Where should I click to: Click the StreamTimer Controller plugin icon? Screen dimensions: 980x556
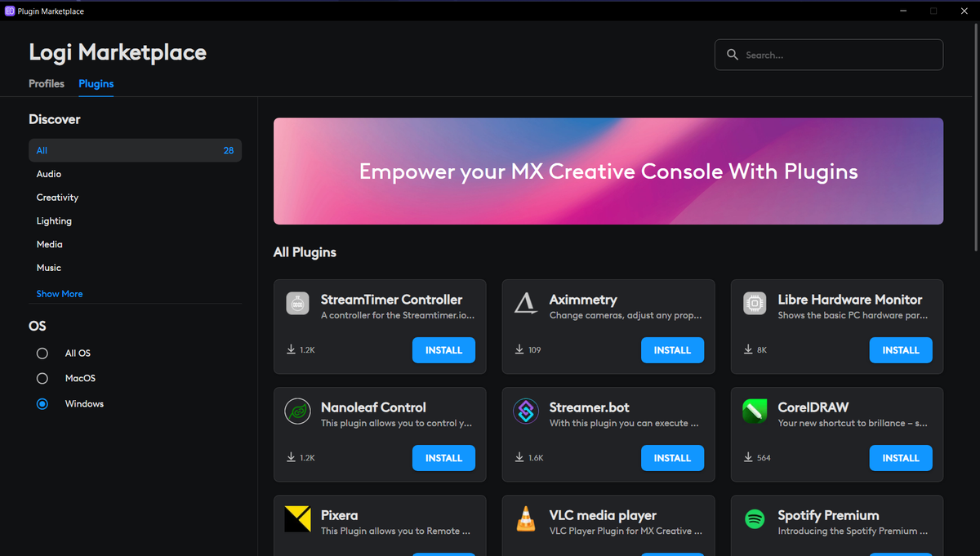click(297, 303)
